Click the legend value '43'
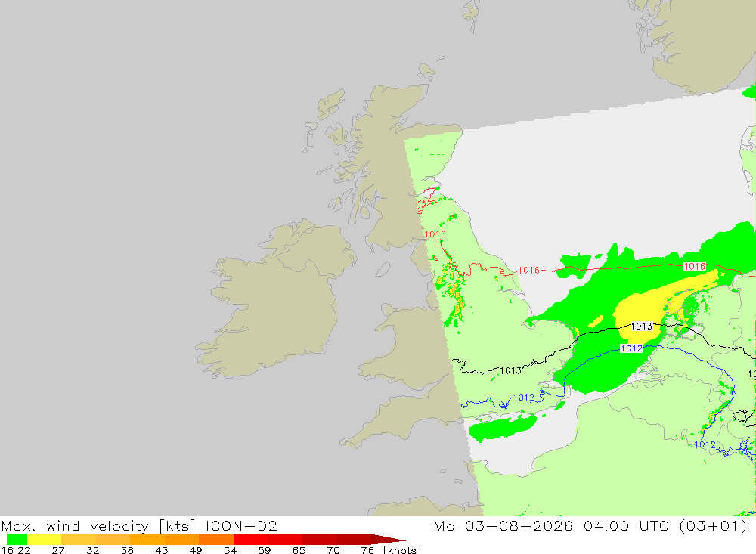This screenshot has height=554, width=756. coord(162,550)
